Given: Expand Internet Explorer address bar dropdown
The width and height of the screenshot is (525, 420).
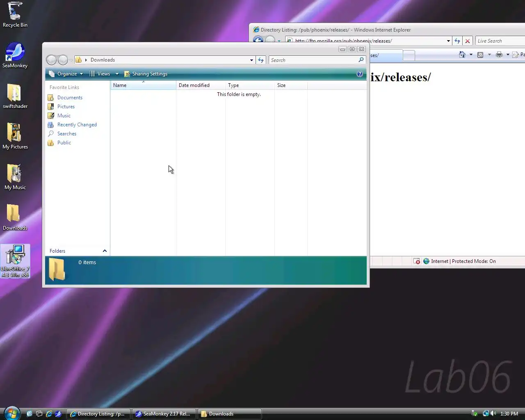Looking at the screenshot, I should (x=448, y=41).
